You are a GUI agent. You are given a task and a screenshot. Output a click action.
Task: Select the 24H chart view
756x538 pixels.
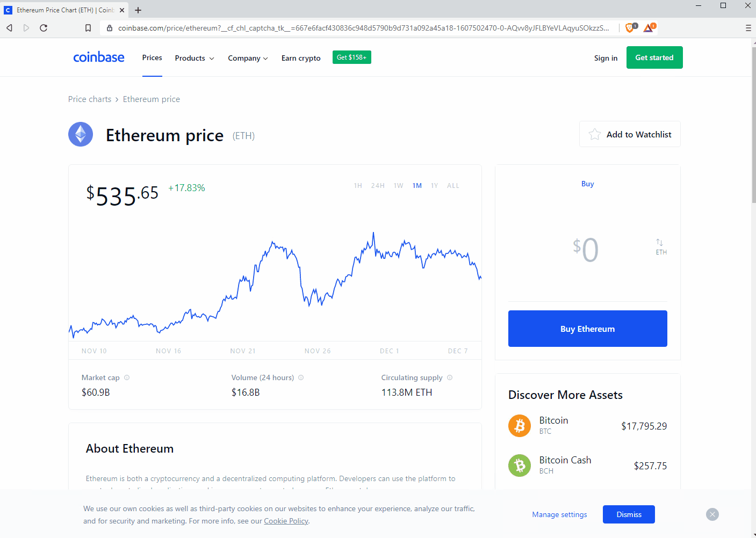click(378, 185)
